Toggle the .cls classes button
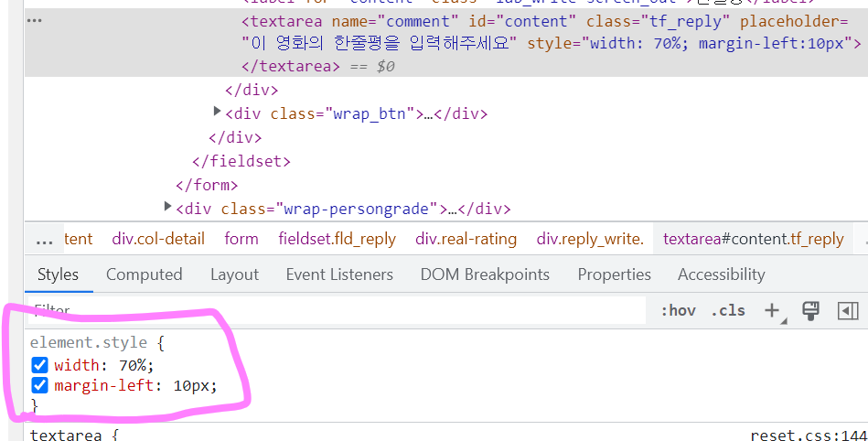Screen dimensions: 868x441 pos(728,311)
